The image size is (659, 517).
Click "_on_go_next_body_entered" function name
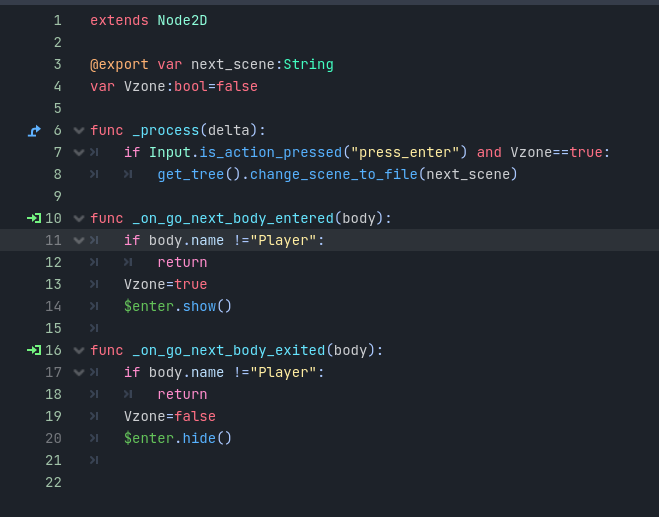pos(233,219)
